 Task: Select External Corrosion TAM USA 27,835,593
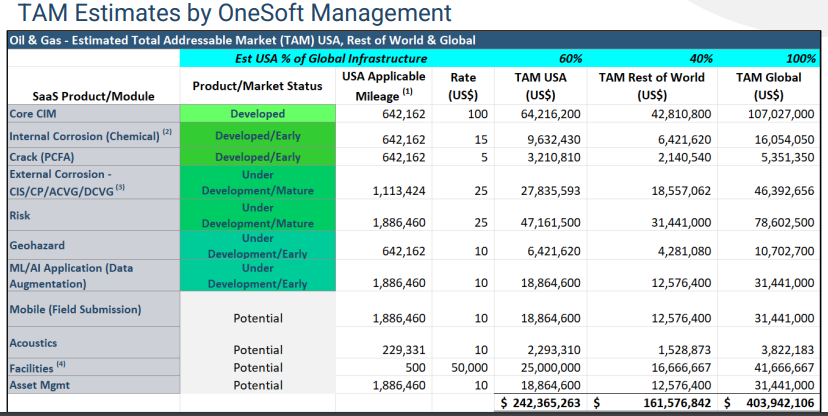pyautogui.click(x=550, y=191)
